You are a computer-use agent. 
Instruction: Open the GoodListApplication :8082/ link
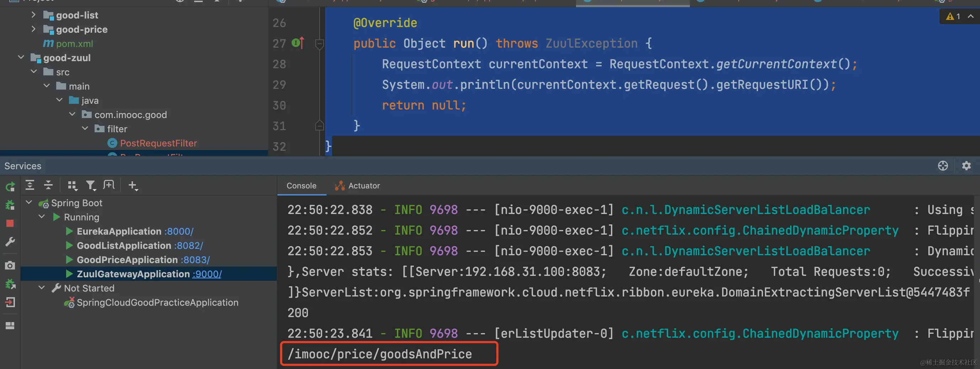tap(189, 245)
